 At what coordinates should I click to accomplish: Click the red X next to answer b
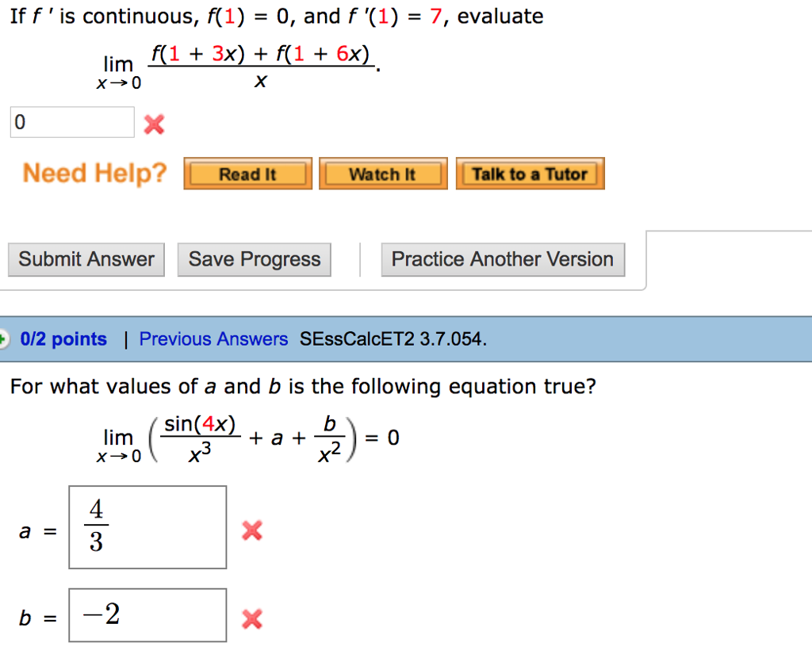pyautogui.click(x=251, y=619)
